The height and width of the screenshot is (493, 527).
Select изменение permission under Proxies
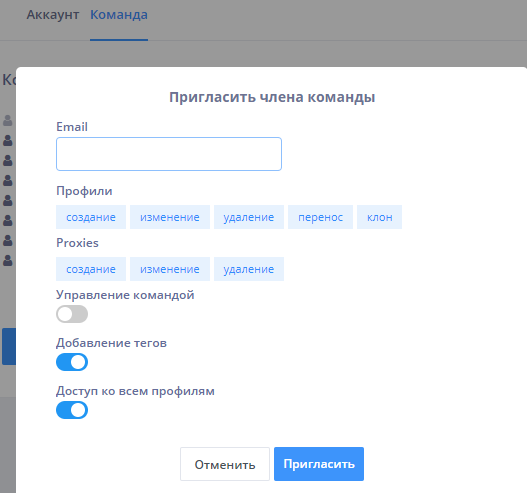pos(170,269)
